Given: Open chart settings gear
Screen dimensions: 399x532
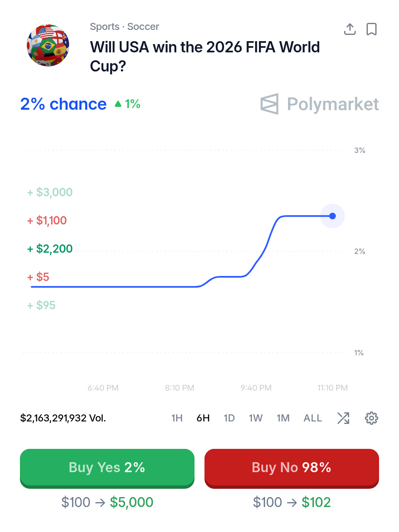Looking at the screenshot, I should pyautogui.click(x=372, y=418).
